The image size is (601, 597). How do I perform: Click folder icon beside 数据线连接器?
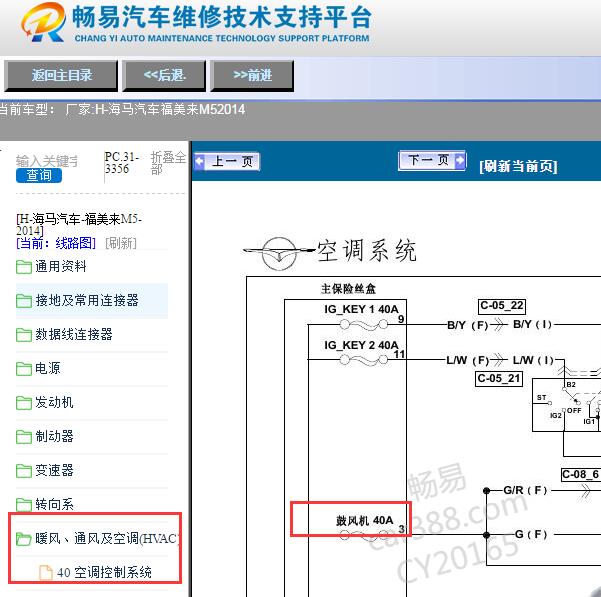point(24,335)
